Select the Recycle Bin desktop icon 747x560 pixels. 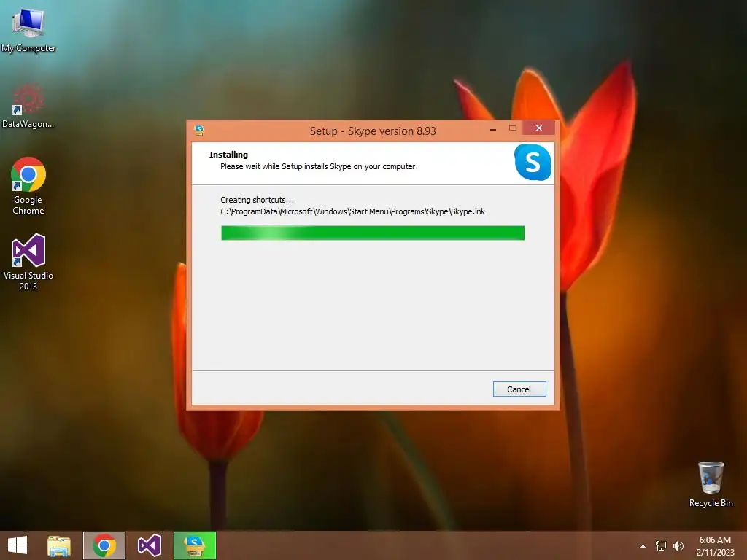click(711, 484)
